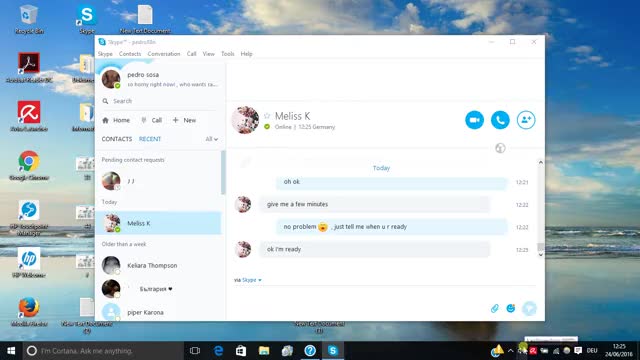Viewport: 640px width, 360px height.
Task: Select the Keiara Thompson conversation
Action: tap(158, 265)
